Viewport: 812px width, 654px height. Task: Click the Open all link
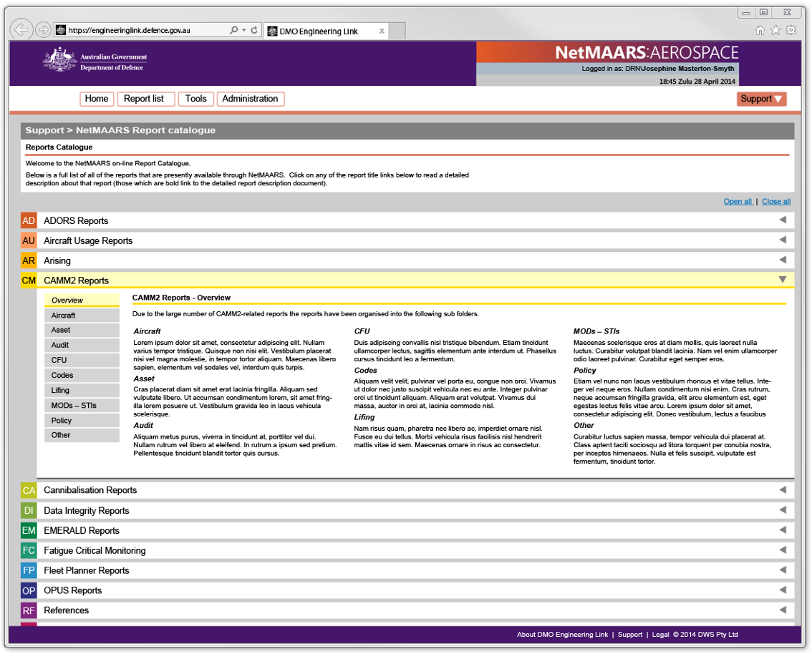pos(738,202)
